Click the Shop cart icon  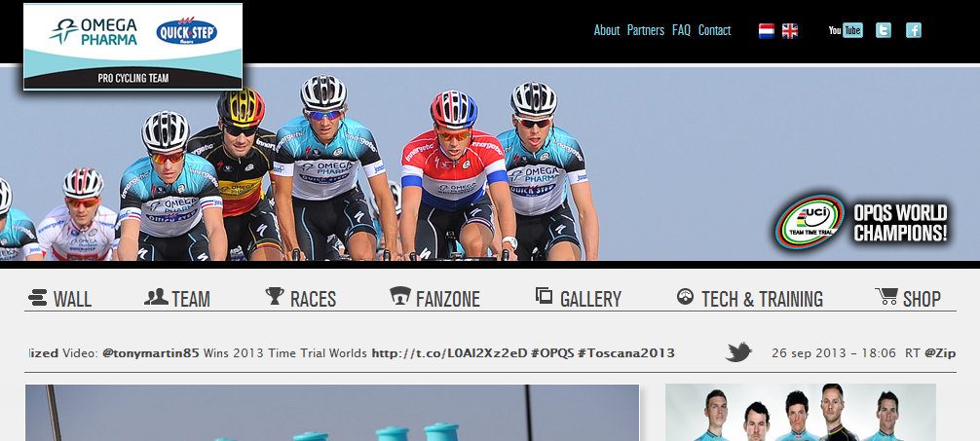pyautogui.click(x=886, y=296)
